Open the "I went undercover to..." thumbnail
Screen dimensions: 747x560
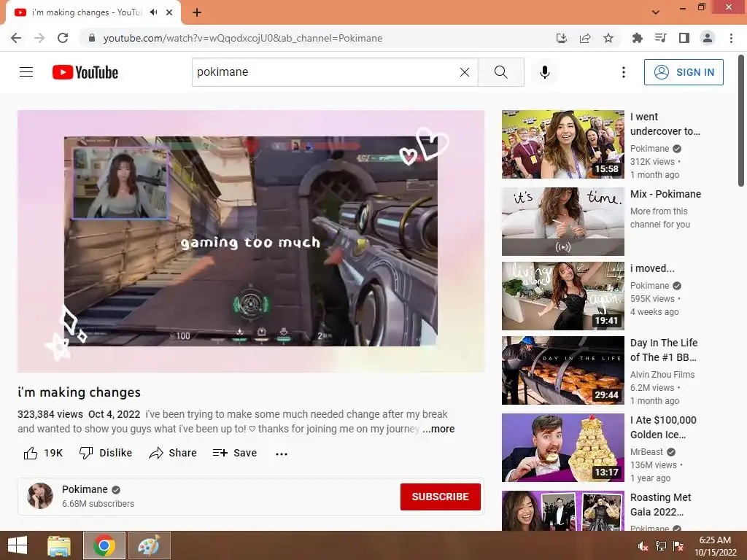point(562,144)
